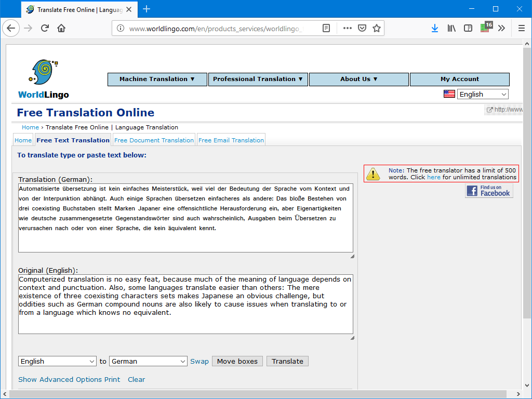The image size is (532, 399).
Task: Open the Firefox sidebar view
Action: 468,28
